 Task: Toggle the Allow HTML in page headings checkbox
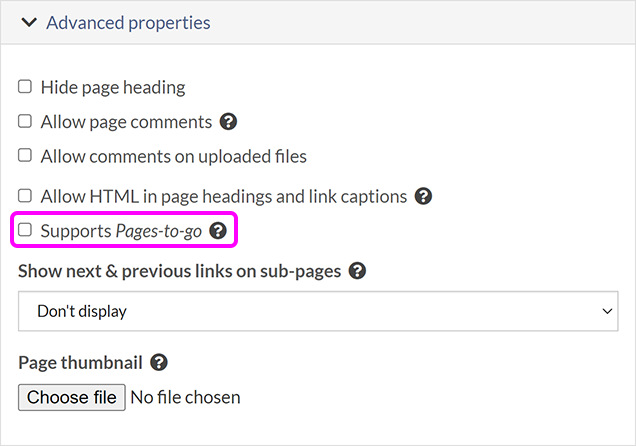pyautogui.click(x=25, y=196)
